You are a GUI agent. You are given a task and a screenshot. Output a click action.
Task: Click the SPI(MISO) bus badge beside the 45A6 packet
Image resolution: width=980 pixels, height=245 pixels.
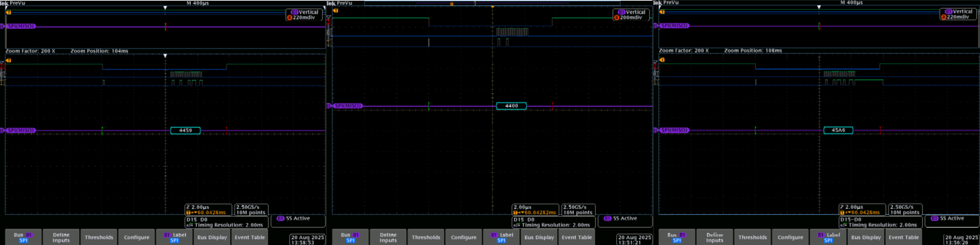pyautogui.click(x=674, y=130)
